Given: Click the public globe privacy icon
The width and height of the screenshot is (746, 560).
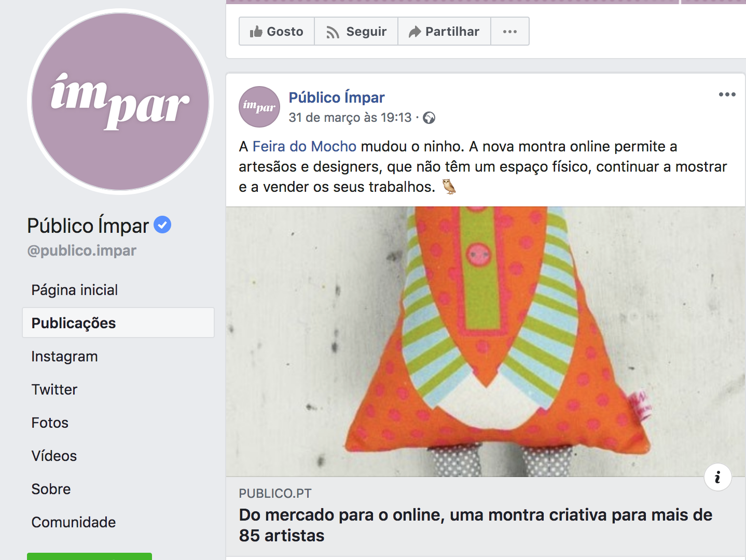Looking at the screenshot, I should [429, 118].
